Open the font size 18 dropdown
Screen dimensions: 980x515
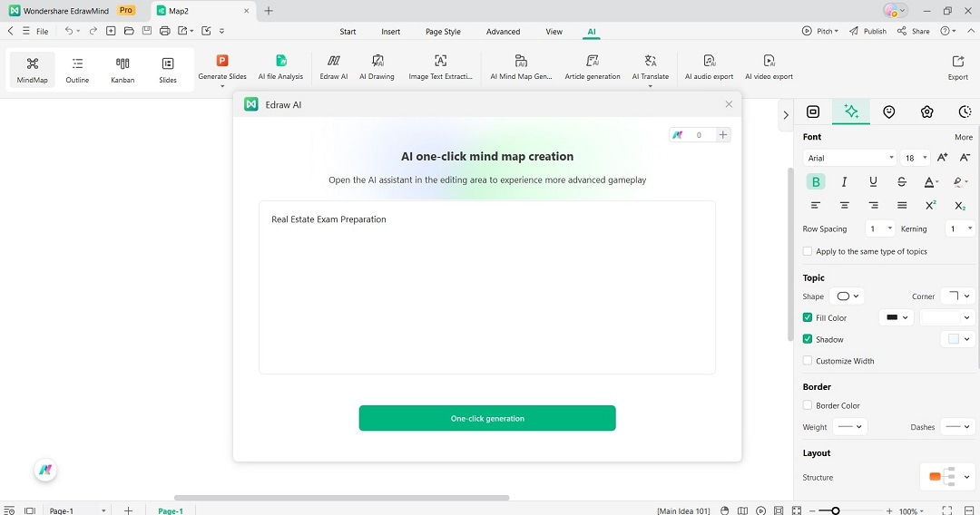point(916,158)
